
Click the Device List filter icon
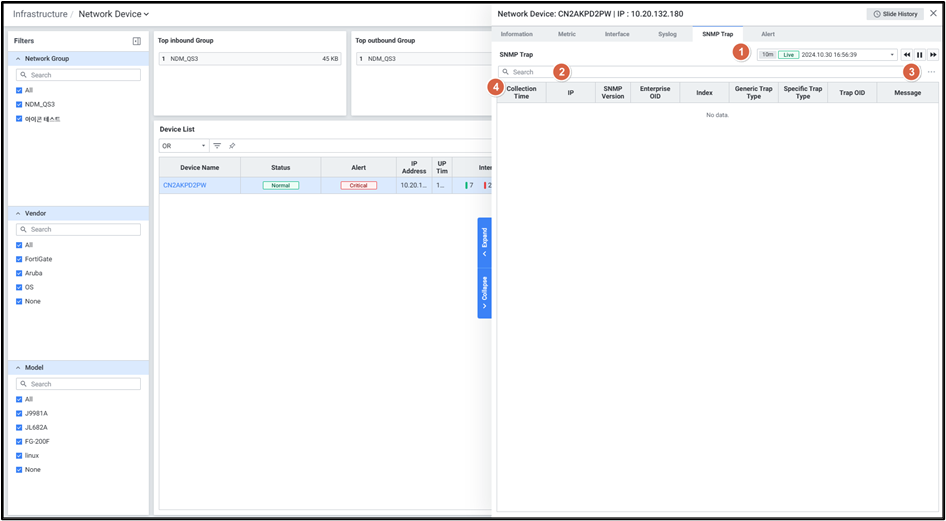pos(217,146)
